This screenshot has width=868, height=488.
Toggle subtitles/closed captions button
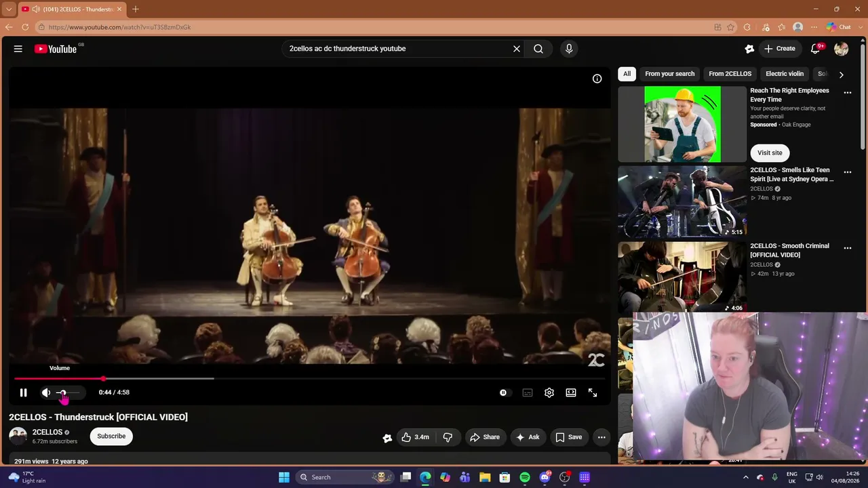pos(527,392)
